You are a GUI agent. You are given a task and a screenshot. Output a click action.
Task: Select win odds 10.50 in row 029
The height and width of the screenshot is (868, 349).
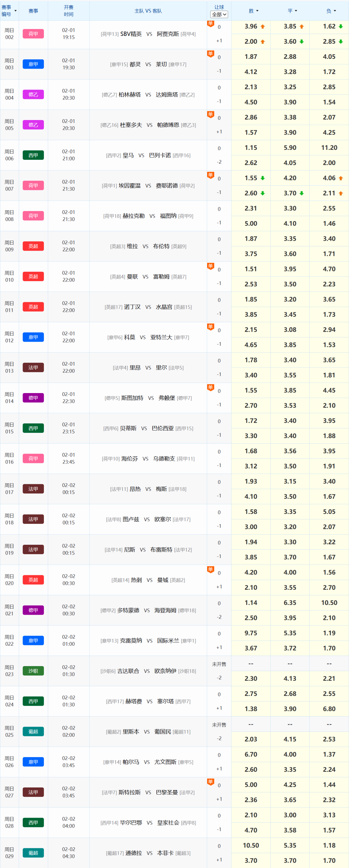coord(251,845)
